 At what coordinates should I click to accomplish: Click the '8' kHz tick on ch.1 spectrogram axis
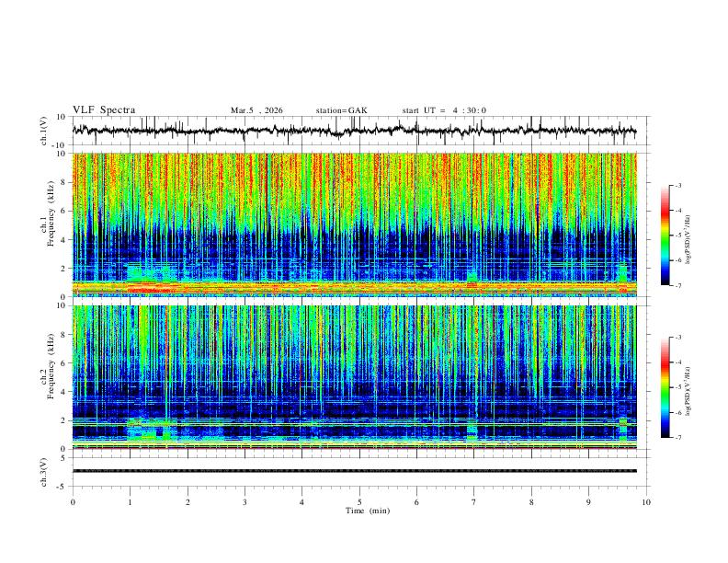64,182
